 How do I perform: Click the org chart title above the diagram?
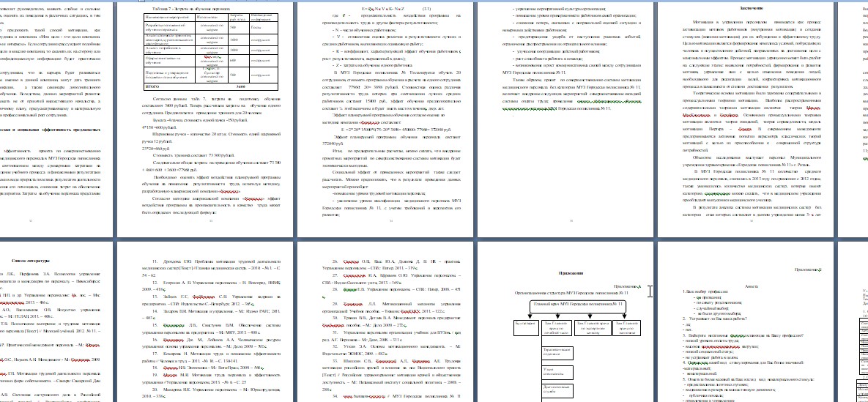coord(571,291)
